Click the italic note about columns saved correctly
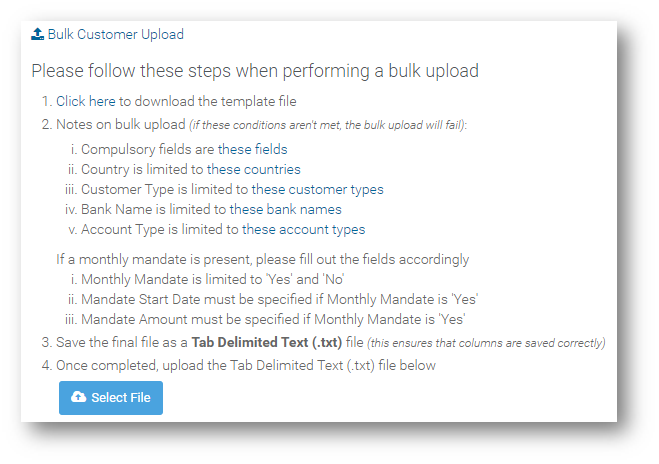 486,343
